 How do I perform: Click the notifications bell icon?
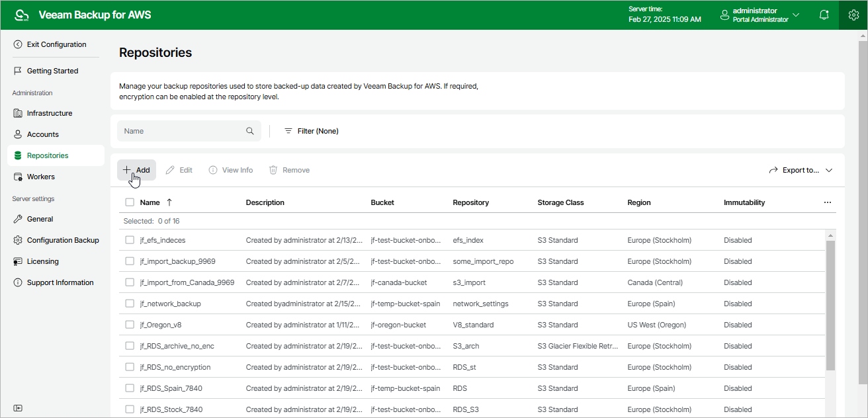pos(824,15)
